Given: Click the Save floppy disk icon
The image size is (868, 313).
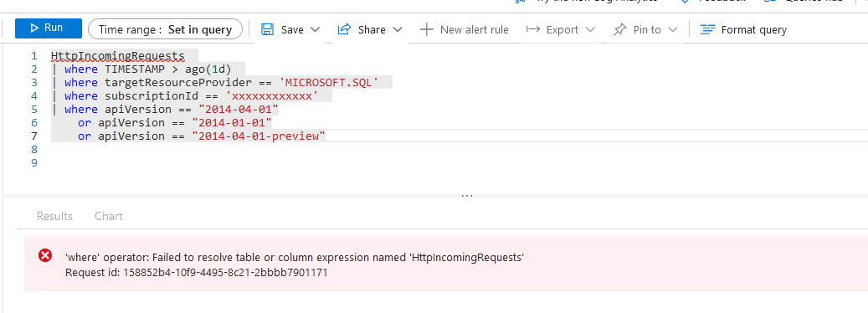Looking at the screenshot, I should (267, 29).
